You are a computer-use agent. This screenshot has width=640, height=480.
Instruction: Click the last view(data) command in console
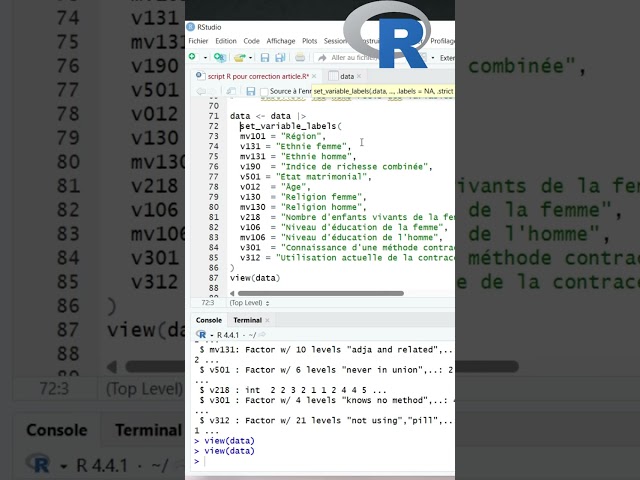coord(229,451)
